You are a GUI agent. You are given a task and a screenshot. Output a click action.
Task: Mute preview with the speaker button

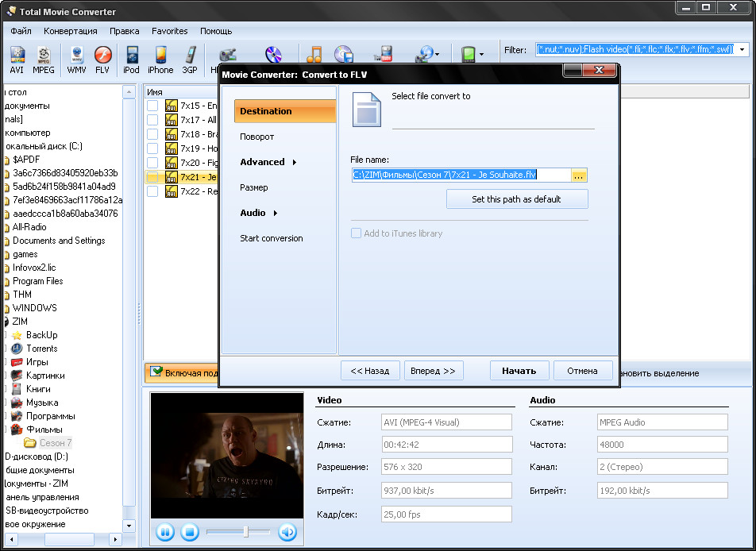(287, 532)
